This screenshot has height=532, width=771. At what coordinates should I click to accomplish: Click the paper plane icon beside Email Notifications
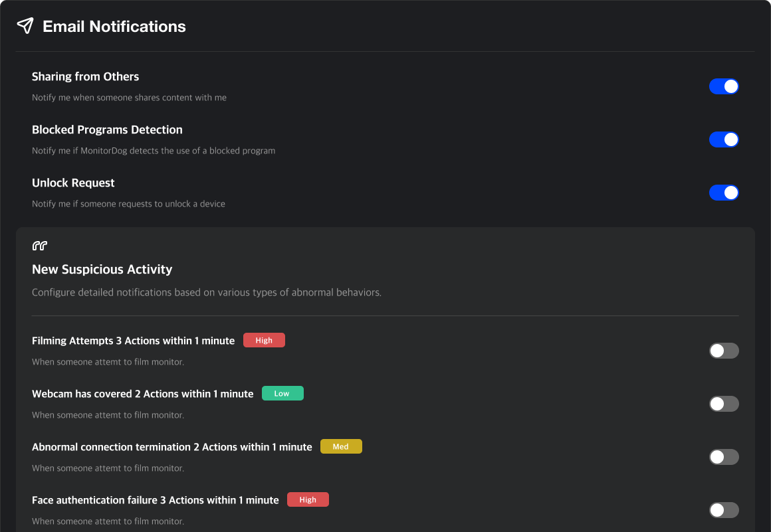coord(25,26)
